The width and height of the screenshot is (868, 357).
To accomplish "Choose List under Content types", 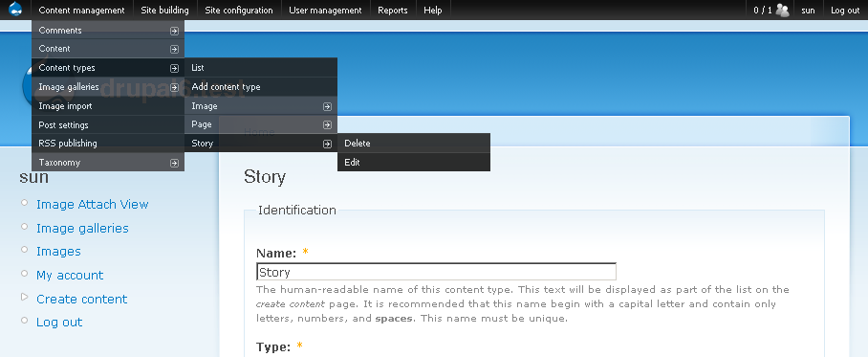I will point(261,68).
